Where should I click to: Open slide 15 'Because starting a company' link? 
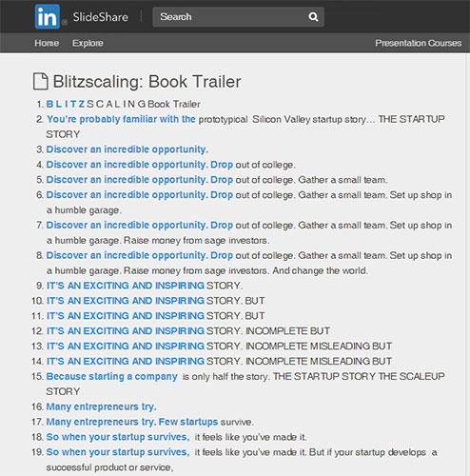(x=111, y=376)
